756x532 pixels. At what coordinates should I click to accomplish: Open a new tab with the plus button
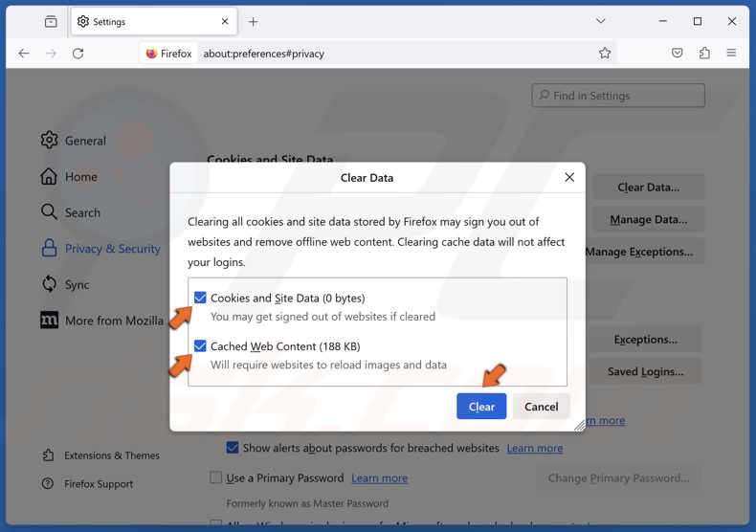pos(254,22)
